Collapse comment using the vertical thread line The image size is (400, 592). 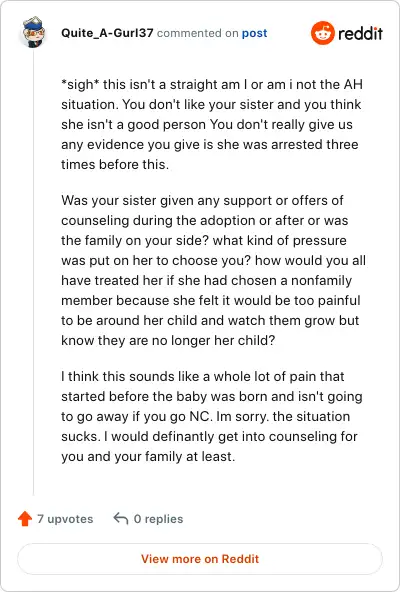click(x=34, y=273)
